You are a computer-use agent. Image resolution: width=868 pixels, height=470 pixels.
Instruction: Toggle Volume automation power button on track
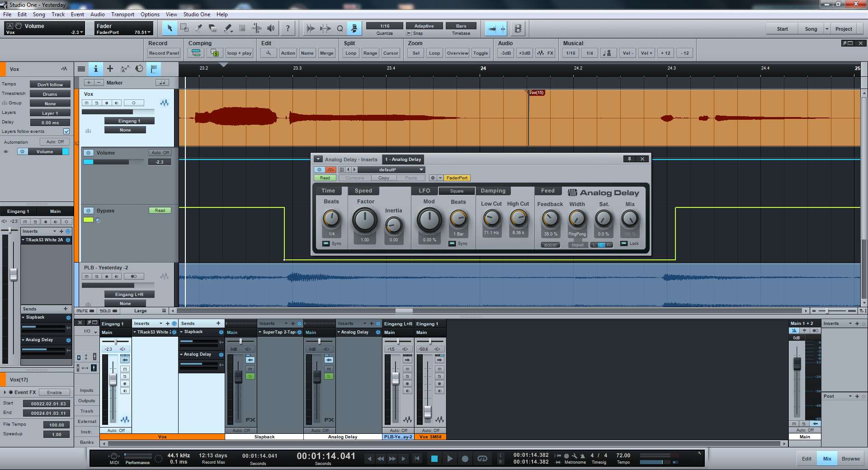(89, 153)
